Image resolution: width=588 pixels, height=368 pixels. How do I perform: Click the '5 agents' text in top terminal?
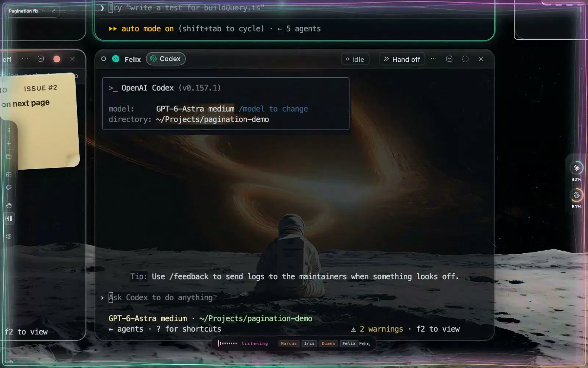coord(303,29)
